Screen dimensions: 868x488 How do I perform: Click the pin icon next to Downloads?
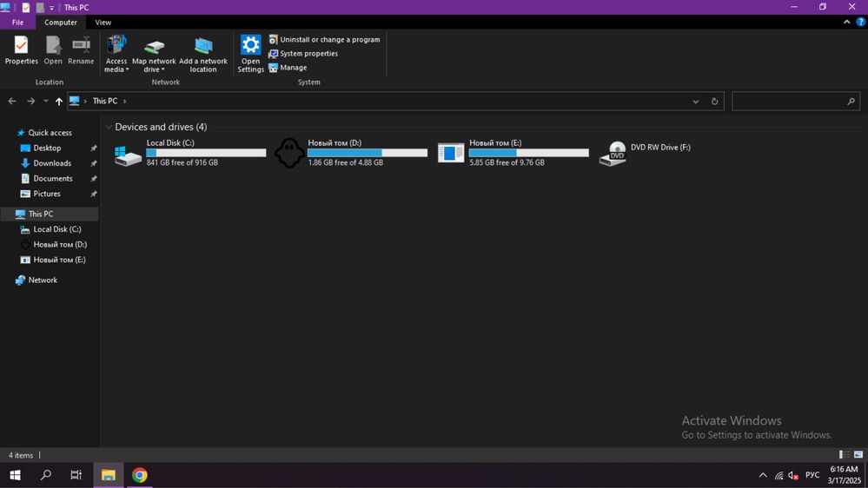pos(94,163)
